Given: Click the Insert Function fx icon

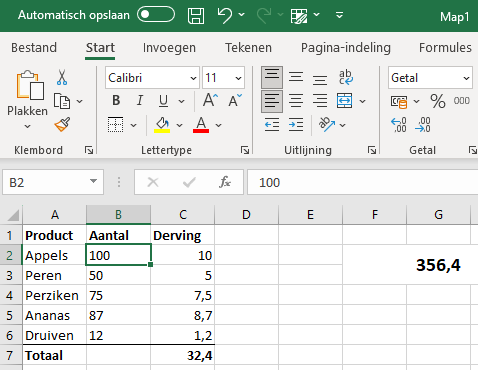Looking at the screenshot, I should tap(225, 182).
